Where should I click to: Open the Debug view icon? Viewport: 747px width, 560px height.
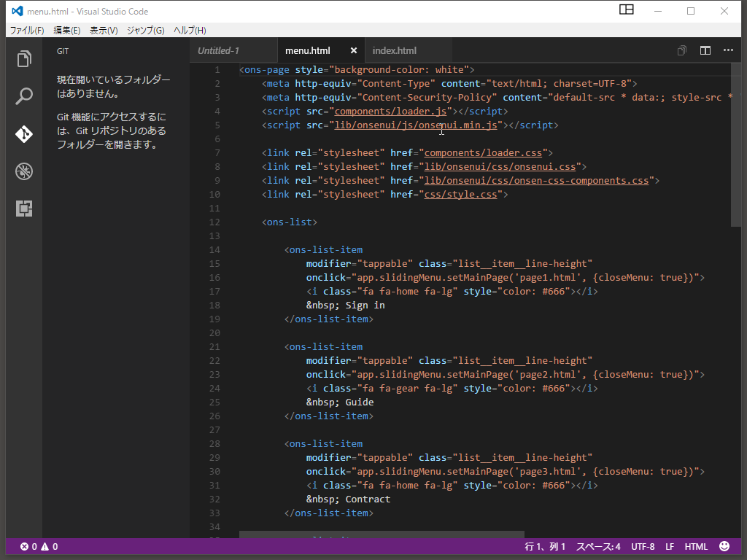coord(24,171)
